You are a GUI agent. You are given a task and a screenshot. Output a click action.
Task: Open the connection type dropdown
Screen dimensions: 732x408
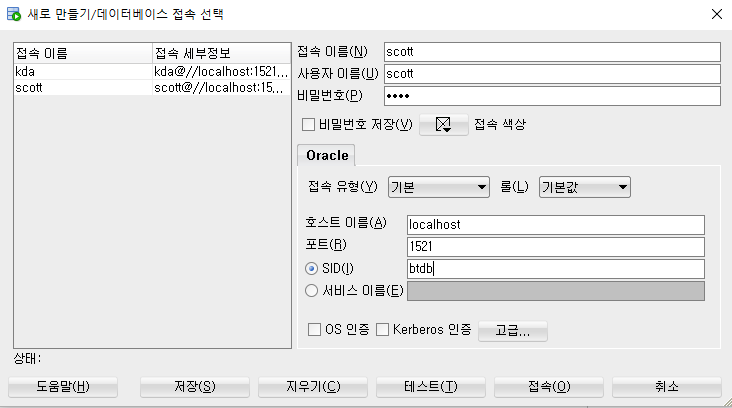[x=439, y=187]
